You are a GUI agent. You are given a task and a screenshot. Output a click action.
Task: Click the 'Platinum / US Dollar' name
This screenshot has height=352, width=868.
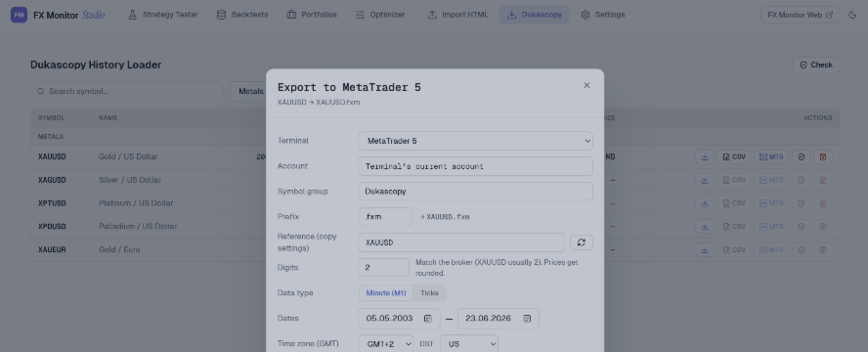point(136,203)
